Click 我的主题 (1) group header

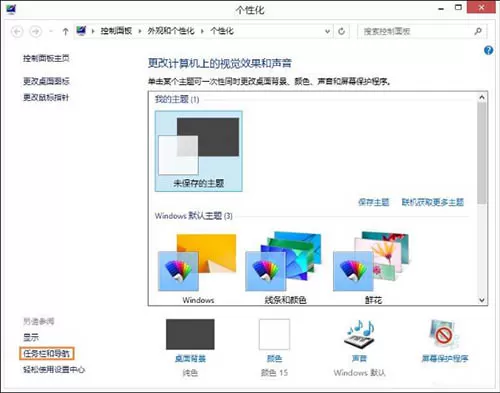[177, 99]
